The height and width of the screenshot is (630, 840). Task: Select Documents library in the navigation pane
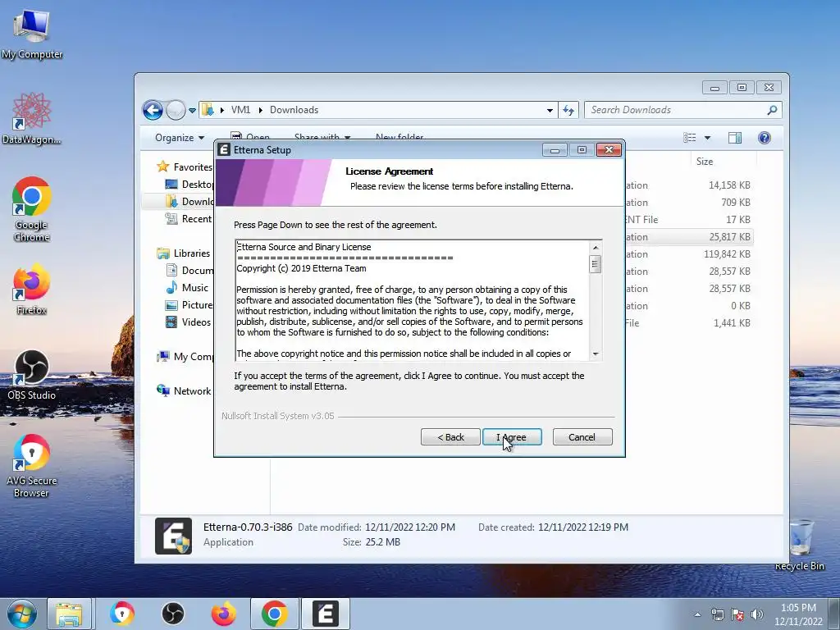(x=189, y=271)
